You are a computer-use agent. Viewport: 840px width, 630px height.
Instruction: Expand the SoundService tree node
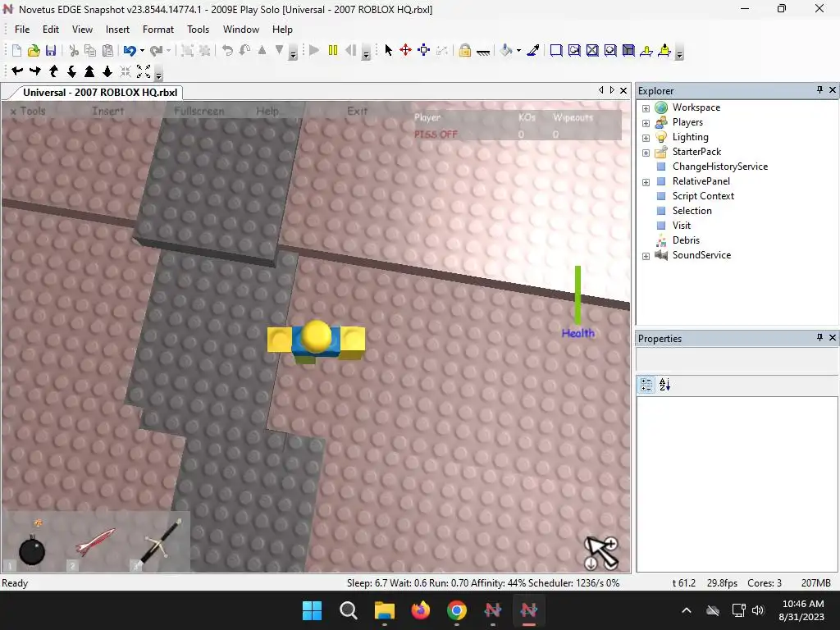click(x=646, y=256)
